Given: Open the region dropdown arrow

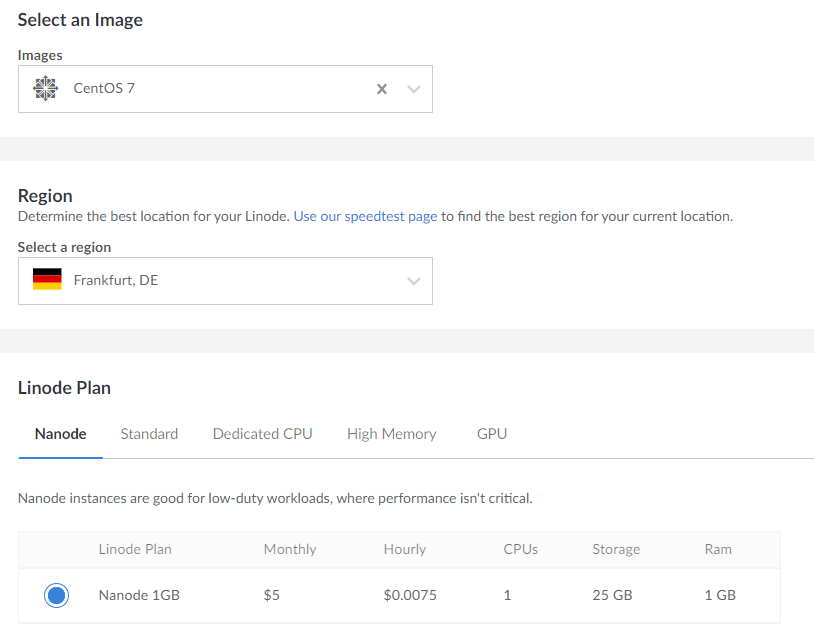Looking at the screenshot, I should tap(414, 281).
